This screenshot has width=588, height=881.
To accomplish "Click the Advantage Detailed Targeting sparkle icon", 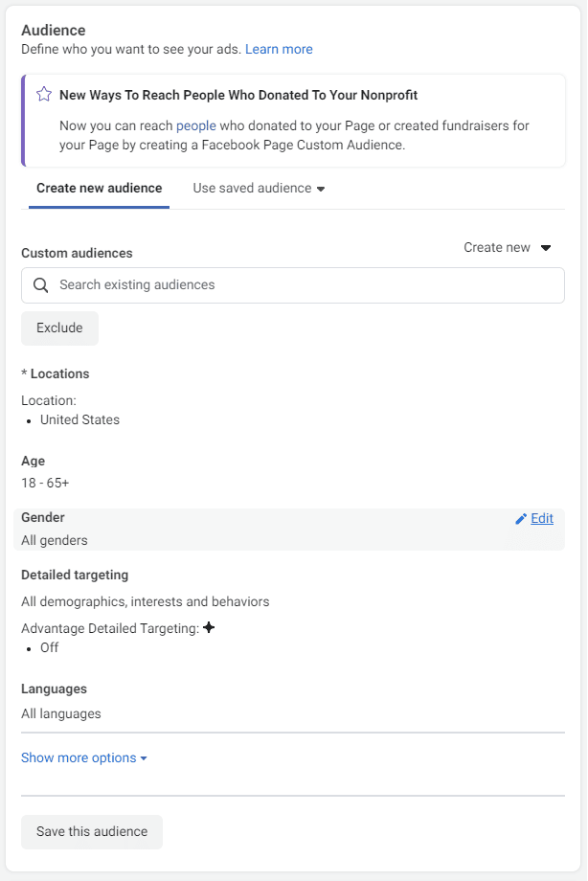I will 209,627.
